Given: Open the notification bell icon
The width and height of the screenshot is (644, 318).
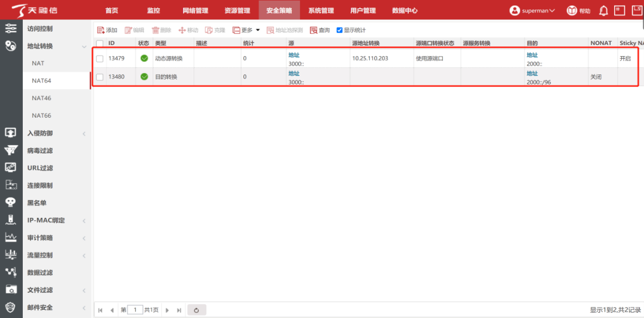Looking at the screenshot, I should pyautogui.click(x=604, y=11).
